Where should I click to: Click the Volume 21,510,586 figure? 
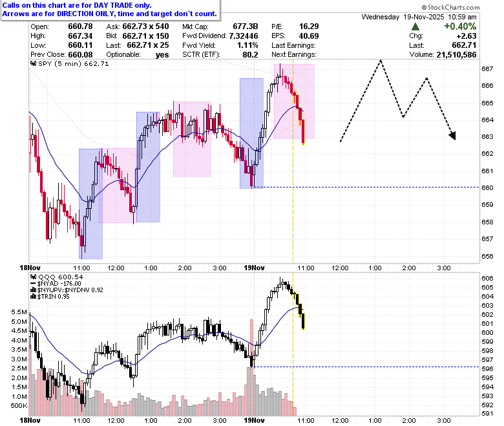click(456, 55)
